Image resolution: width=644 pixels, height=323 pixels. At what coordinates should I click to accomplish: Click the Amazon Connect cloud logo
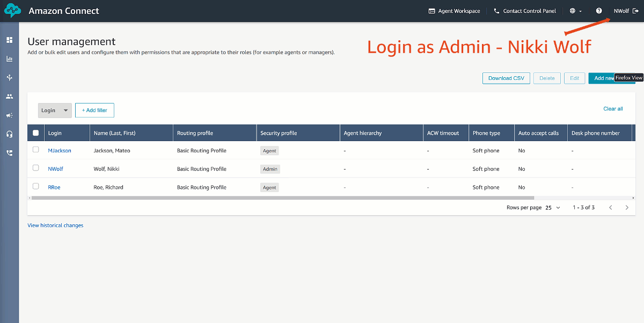12,11
